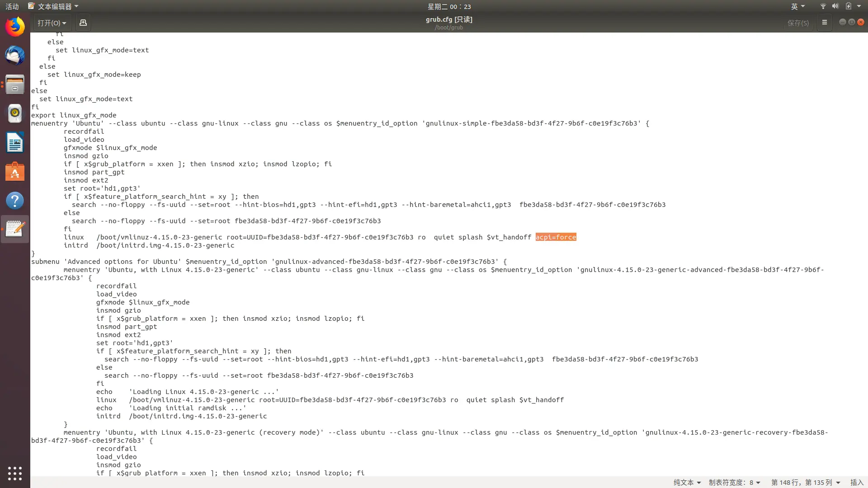Show applications grid button
Screen dimensions: 868x488
15,473
